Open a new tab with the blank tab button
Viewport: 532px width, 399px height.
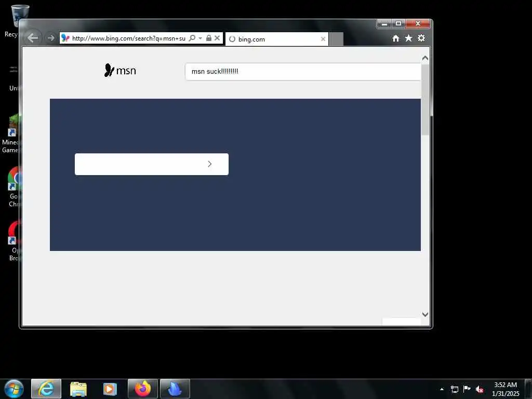pyautogui.click(x=336, y=39)
